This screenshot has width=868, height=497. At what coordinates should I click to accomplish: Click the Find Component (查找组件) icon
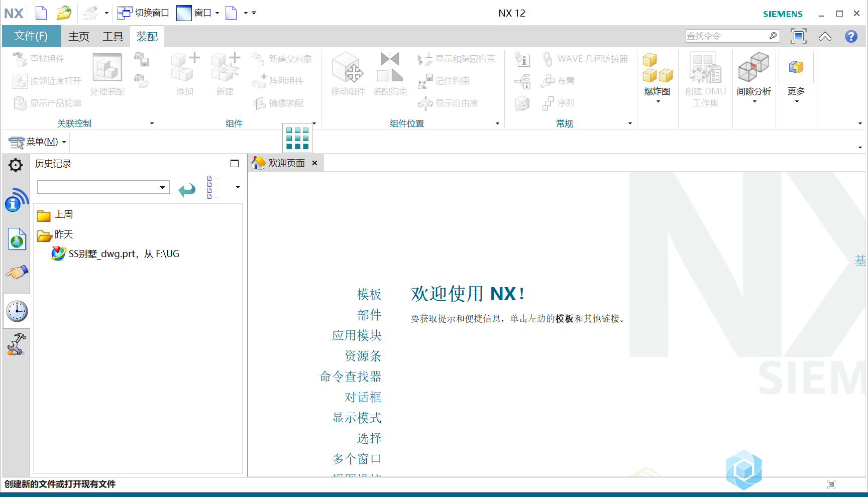pyautogui.click(x=20, y=59)
